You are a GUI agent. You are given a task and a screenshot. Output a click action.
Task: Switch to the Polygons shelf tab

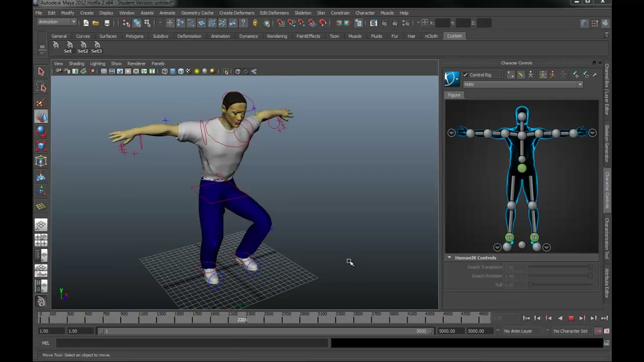pyautogui.click(x=134, y=36)
